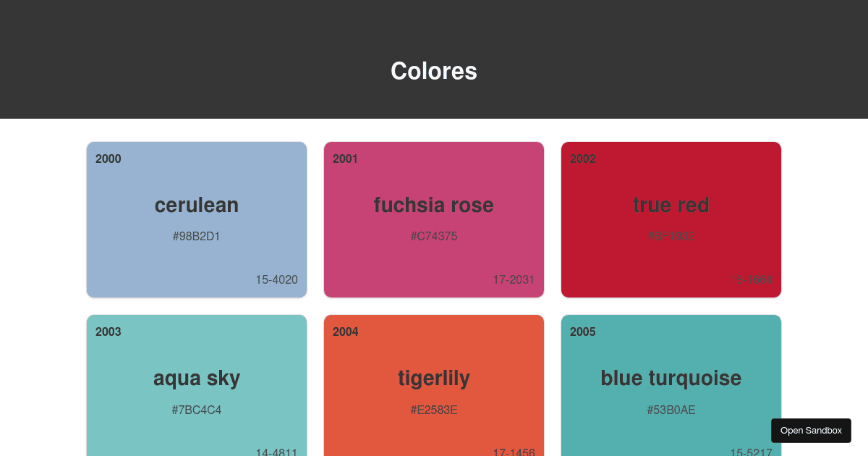The image size is (868, 456).
Task: Click the cerulean color name text
Action: pyautogui.click(x=196, y=205)
